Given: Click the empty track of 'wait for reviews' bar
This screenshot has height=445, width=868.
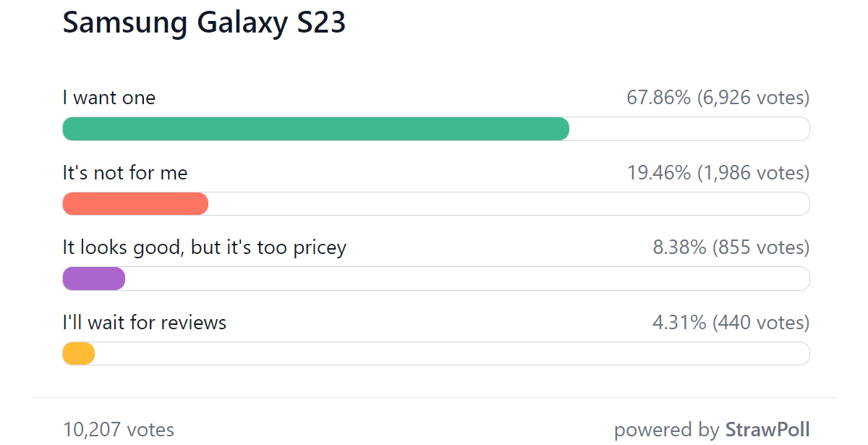Looking at the screenshot, I should point(453,354).
